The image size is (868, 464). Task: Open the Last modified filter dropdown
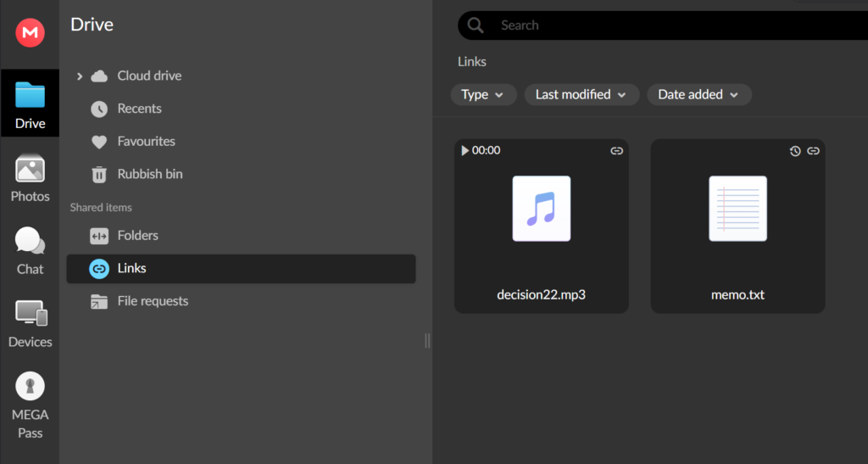pos(581,94)
